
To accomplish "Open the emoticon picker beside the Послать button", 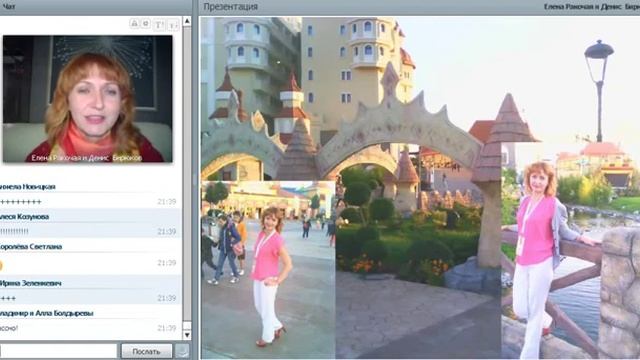I will [182, 351].
